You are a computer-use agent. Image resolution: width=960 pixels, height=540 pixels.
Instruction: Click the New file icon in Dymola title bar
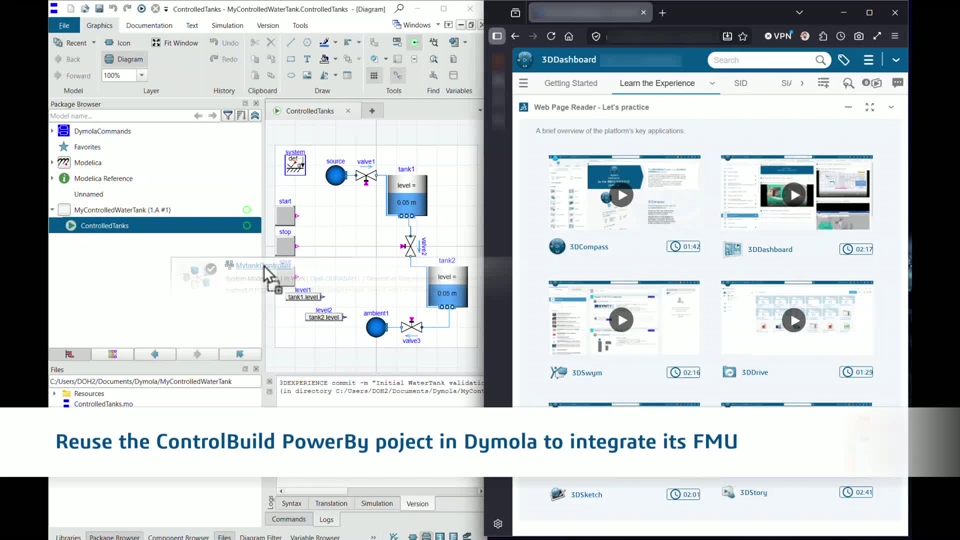(x=71, y=9)
